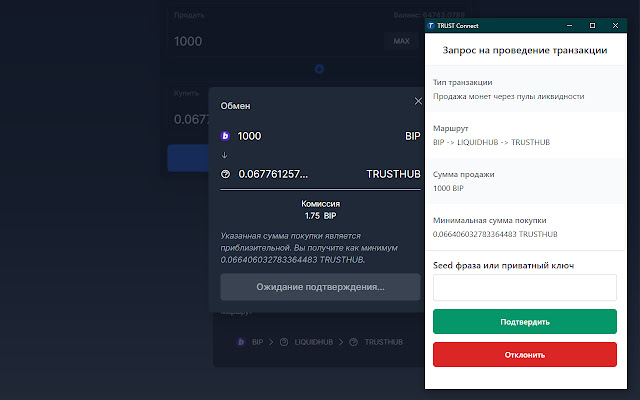Click the TRUSTHUB coin icon in Обмен dialog

225,174
